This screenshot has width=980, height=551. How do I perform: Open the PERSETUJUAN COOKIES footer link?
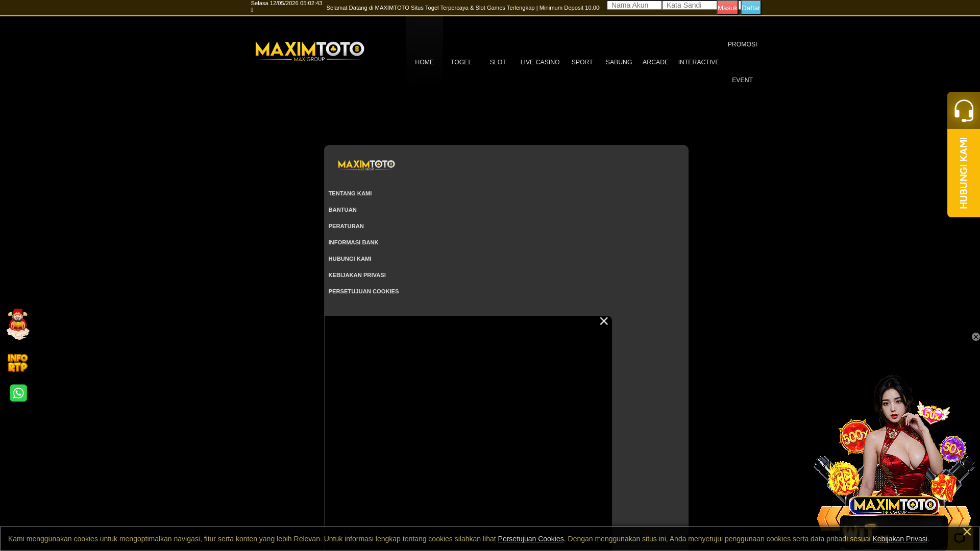point(363,291)
